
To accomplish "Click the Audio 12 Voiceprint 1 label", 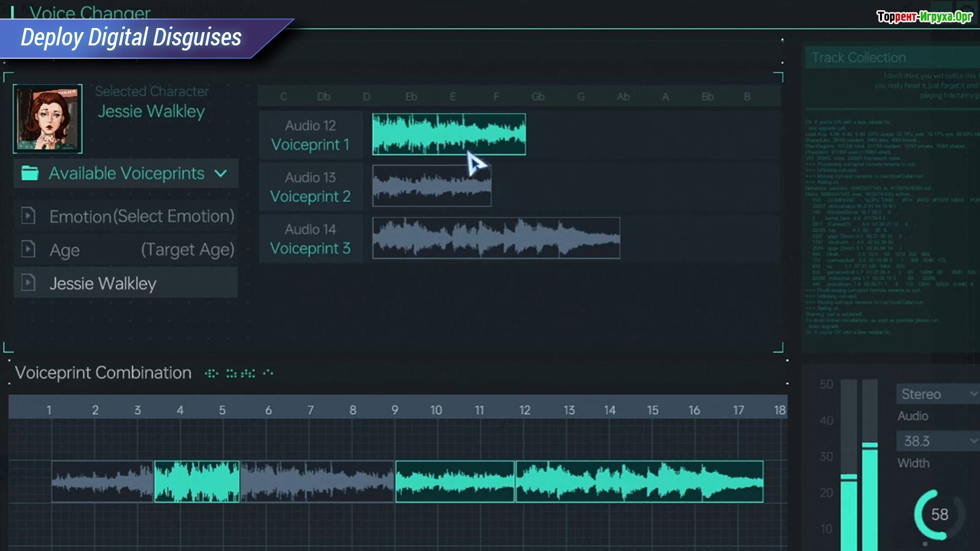I will pos(310,135).
